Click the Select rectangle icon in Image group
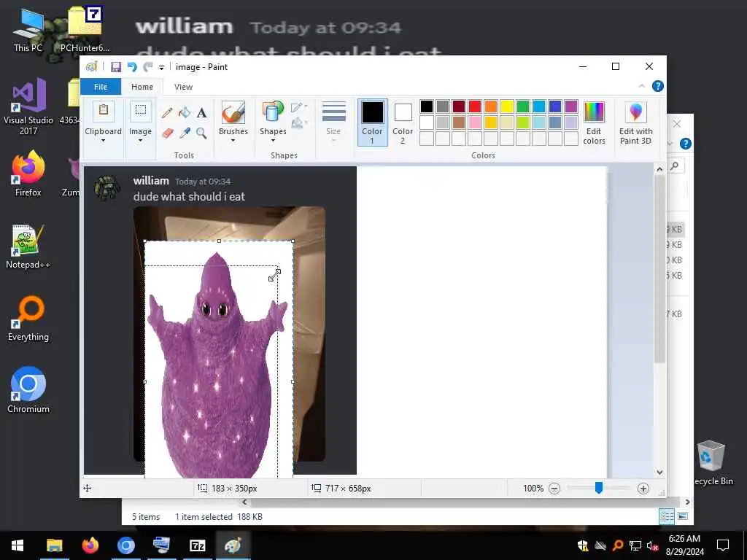The height and width of the screenshot is (560, 747). pyautogui.click(x=141, y=112)
